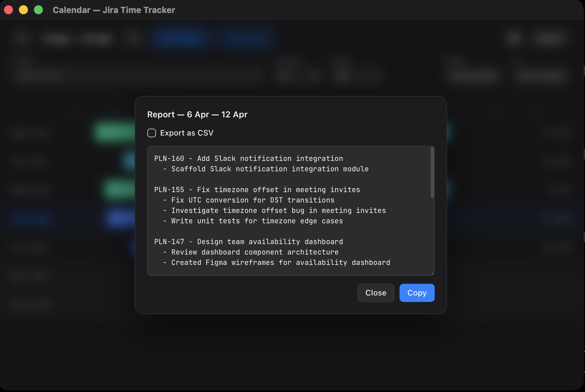Image resolution: width=585 pixels, height=392 pixels.
Task: Close the window with the red button
Action: point(8,10)
